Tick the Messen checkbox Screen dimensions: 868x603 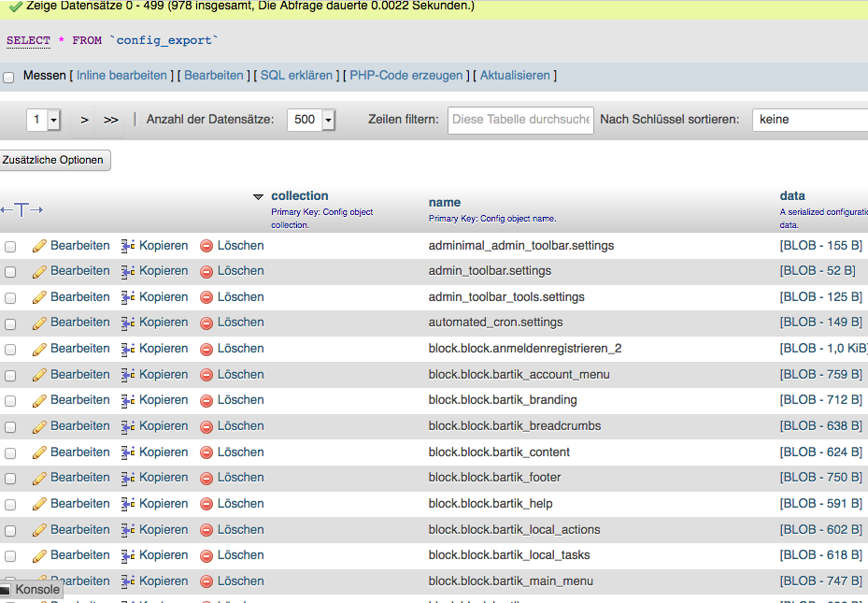[x=8, y=77]
